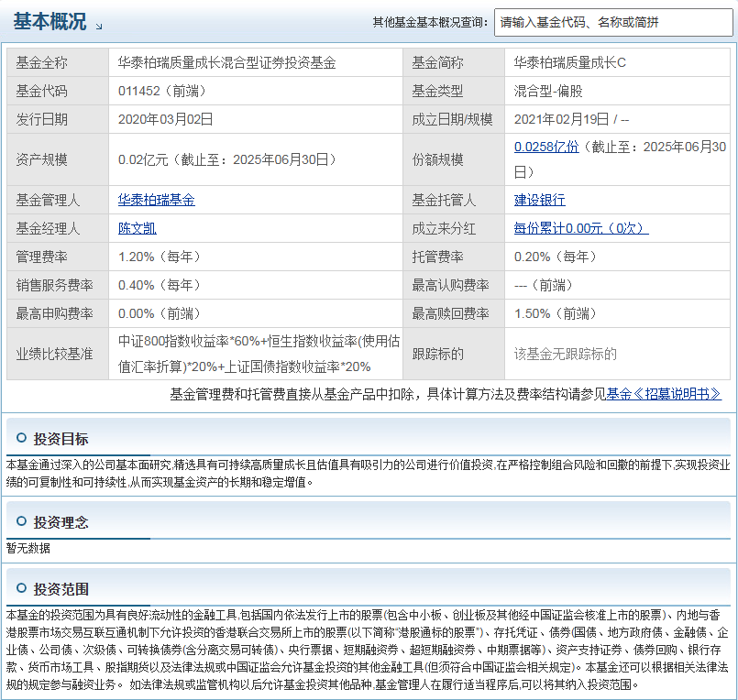Image resolution: width=738 pixels, height=700 pixels.
Task: Select the 基金类型 label cell
Action: click(x=454, y=91)
